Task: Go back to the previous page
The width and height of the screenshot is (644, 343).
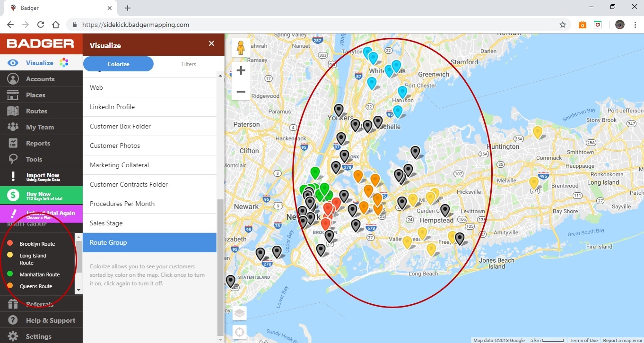Action: click(x=10, y=25)
